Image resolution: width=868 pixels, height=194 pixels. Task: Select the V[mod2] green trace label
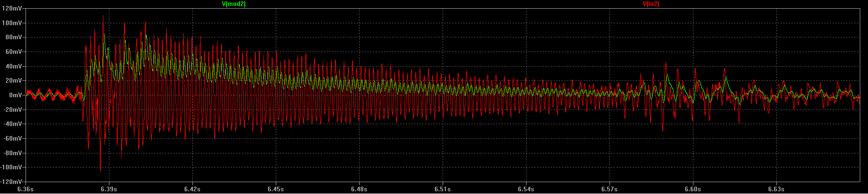tap(233, 4)
